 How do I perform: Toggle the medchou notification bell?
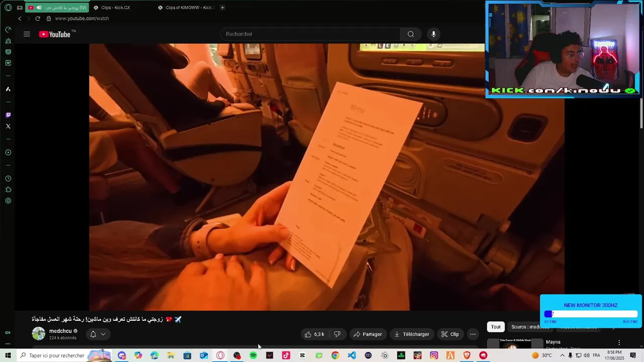click(x=93, y=334)
